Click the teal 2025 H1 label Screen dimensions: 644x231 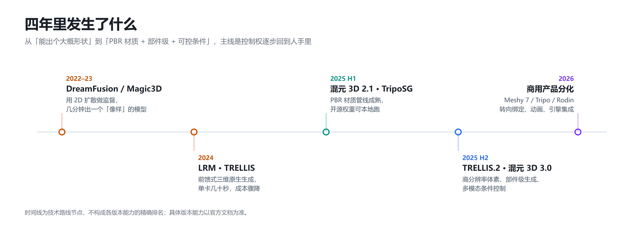[343, 79]
